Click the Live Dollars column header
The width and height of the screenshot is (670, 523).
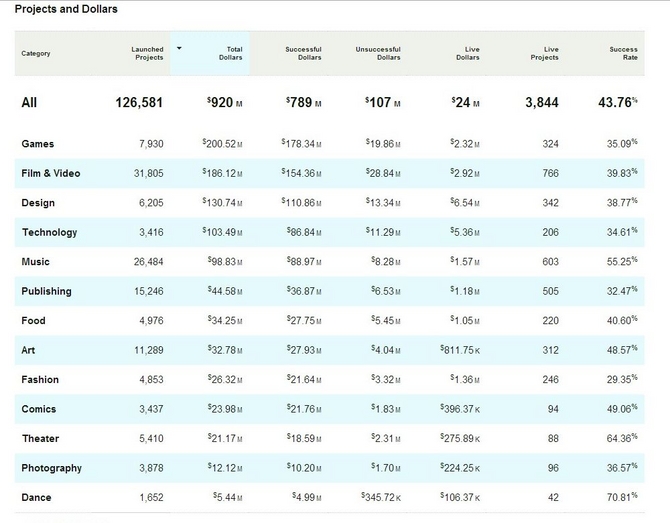(x=468, y=53)
